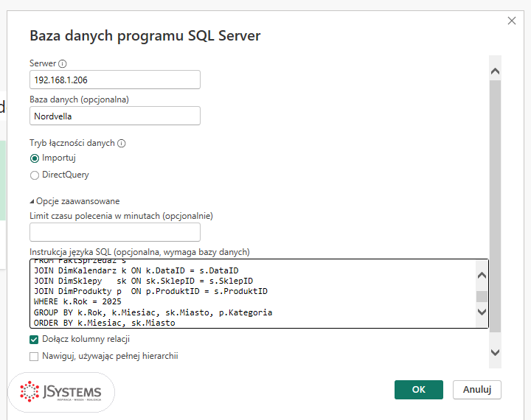Image resolution: width=531 pixels, height=420 pixels.
Task: Click the dialog scrollbar up arrow
Action: pos(495,71)
